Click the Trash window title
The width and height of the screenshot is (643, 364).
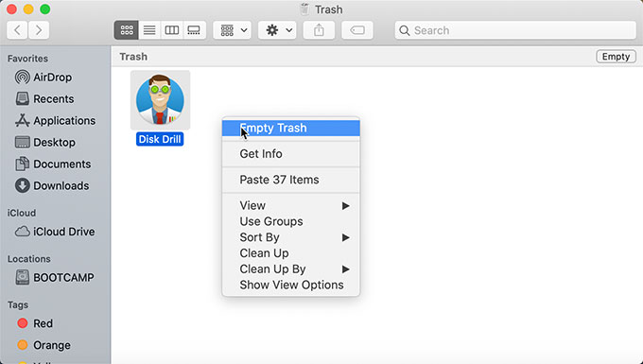[328, 9]
